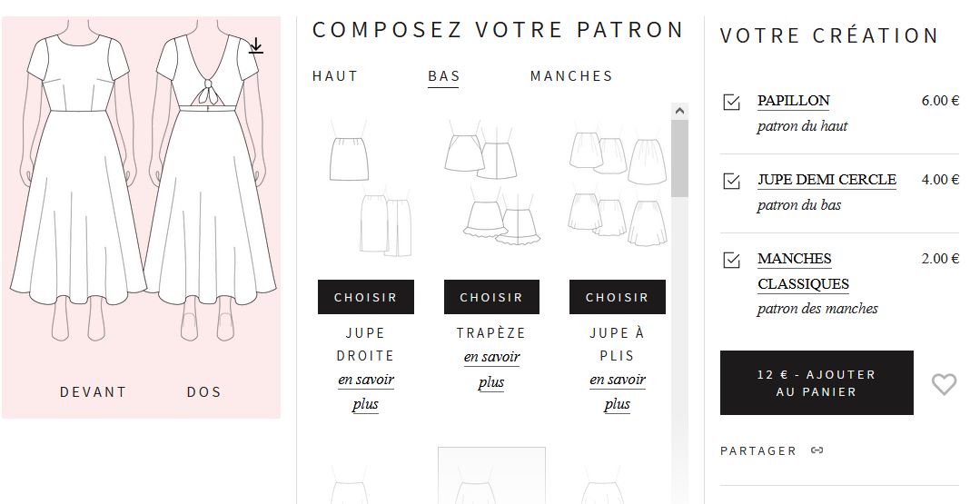The width and height of the screenshot is (980, 504).
Task: Switch to the Haut tab
Action: [x=335, y=76]
